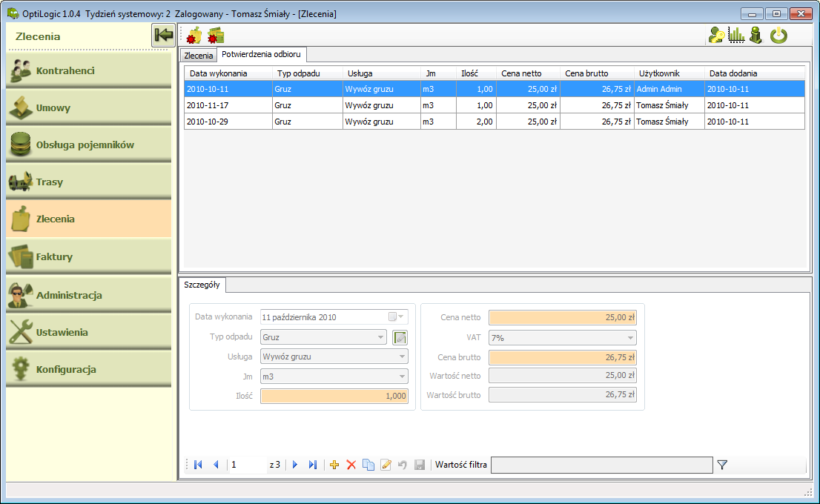The height and width of the screenshot is (504, 820).
Task: Open the Trasy section
Action: (88, 182)
